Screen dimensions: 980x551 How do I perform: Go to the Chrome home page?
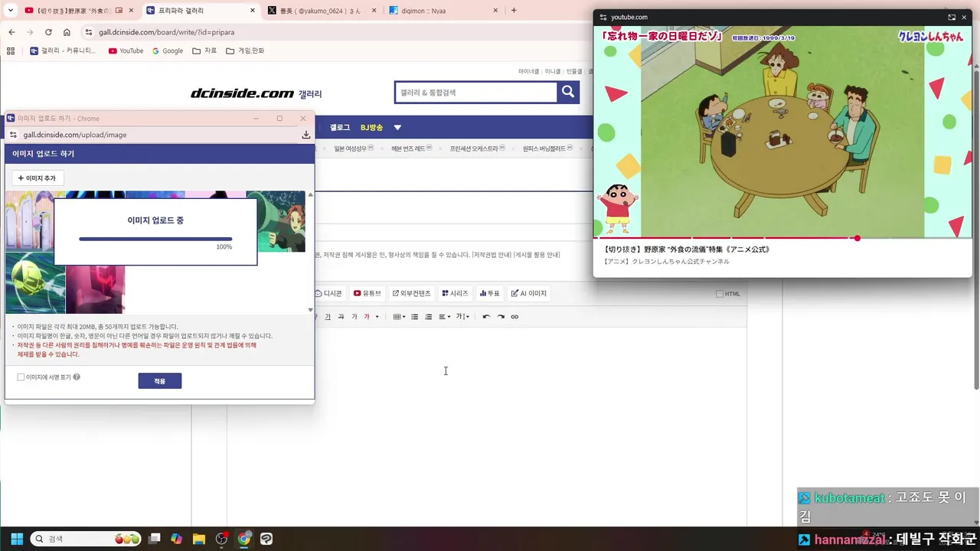tap(67, 32)
